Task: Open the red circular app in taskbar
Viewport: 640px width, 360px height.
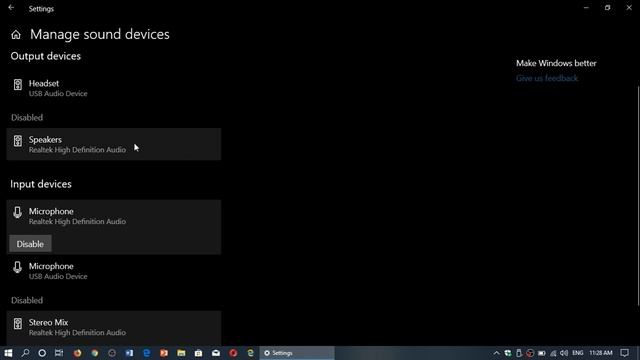Action: tap(233, 353)
